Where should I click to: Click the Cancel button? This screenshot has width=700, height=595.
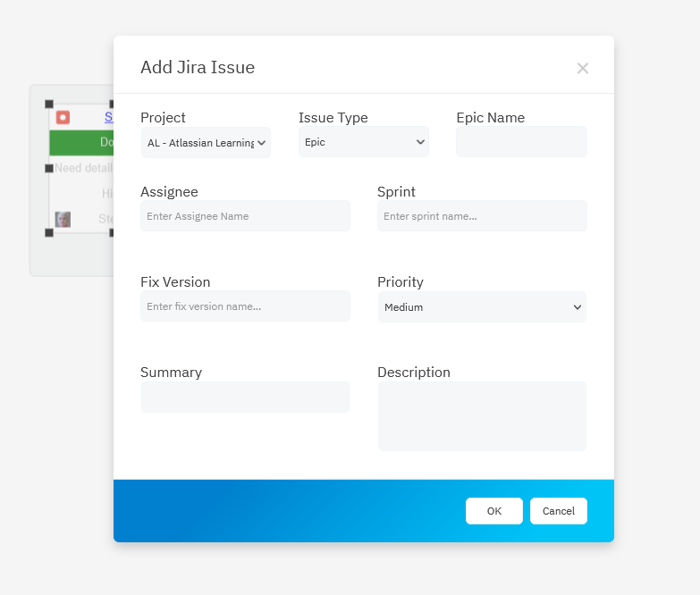558,511
